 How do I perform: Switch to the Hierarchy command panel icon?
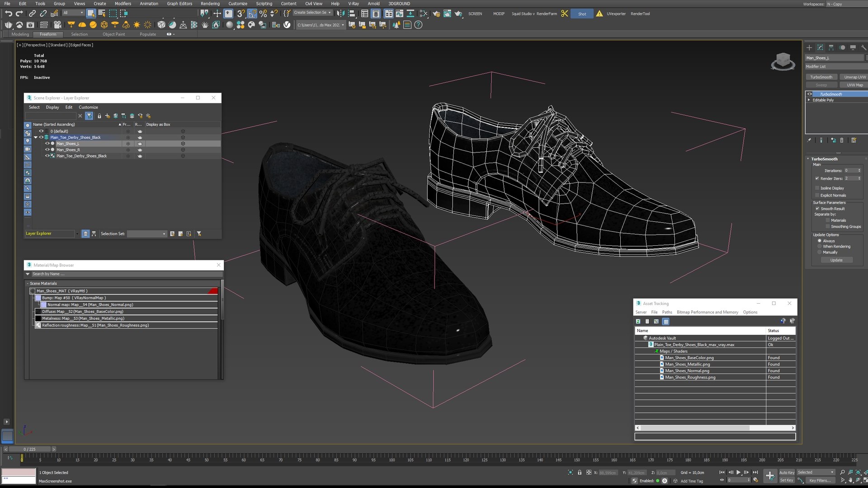coord(831,47)
